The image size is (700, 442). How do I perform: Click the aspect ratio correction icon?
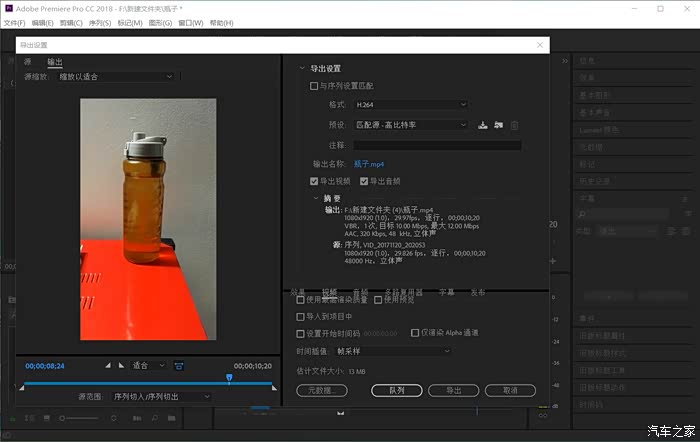[x=179, y=366]
